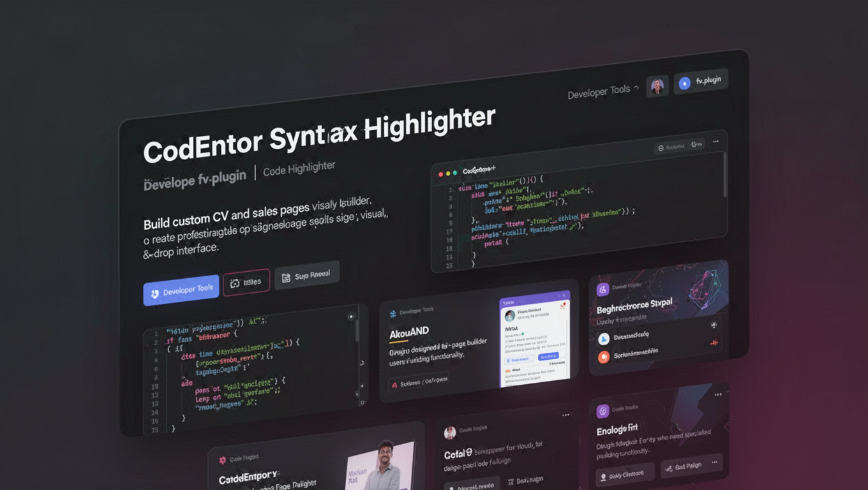Click the blue circular tool icon on the Beghrectrorce card
The height and width of the screenshot is (490, 868).
click(604, 339)
